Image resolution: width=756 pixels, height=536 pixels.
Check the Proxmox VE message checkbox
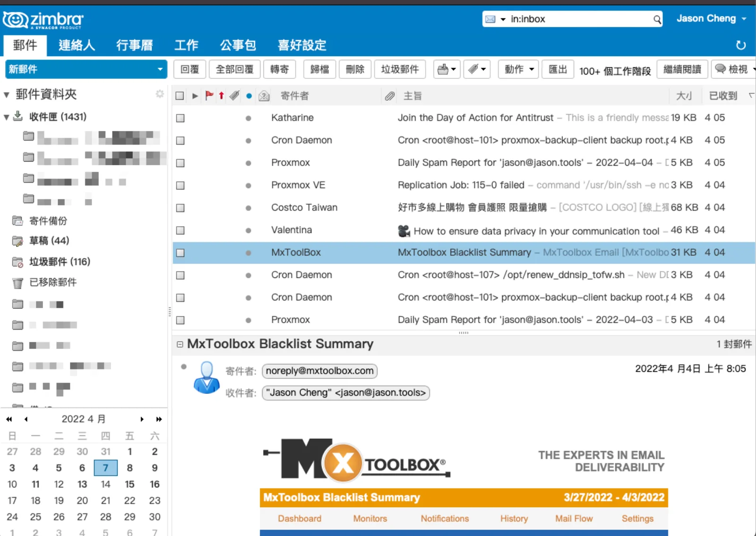point(180,186)
